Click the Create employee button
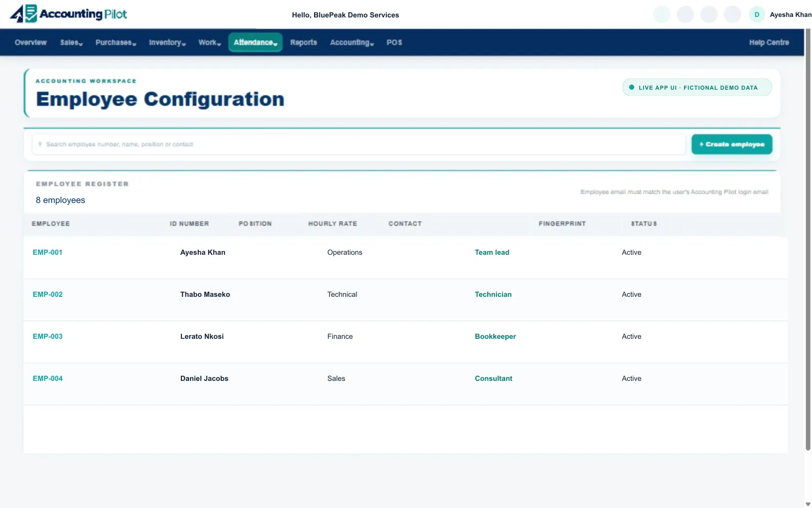 click(x=732, y=145)
